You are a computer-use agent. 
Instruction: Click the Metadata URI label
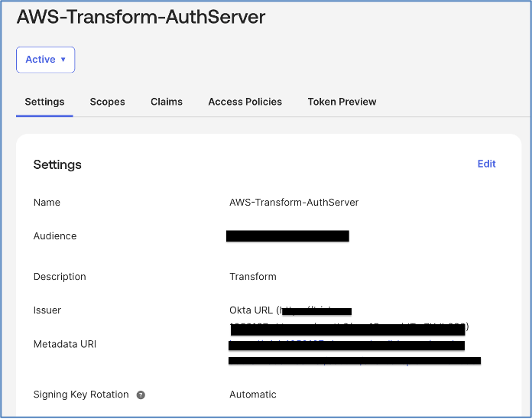coord(65,344)
